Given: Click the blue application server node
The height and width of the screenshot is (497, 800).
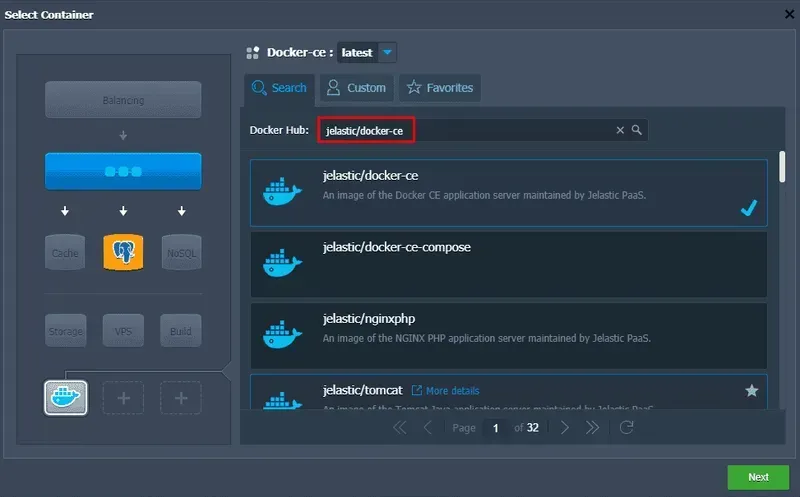Looking at the screenshot, I should 123,171.
